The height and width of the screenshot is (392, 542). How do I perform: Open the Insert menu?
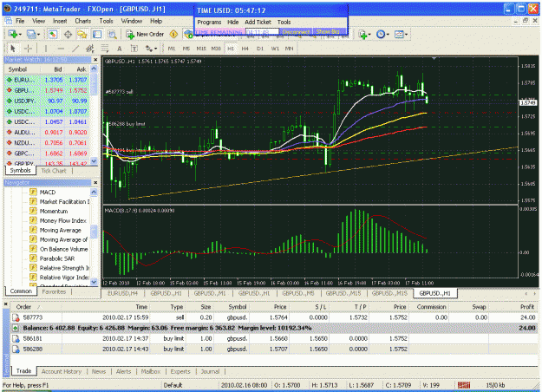pos(60,21)
